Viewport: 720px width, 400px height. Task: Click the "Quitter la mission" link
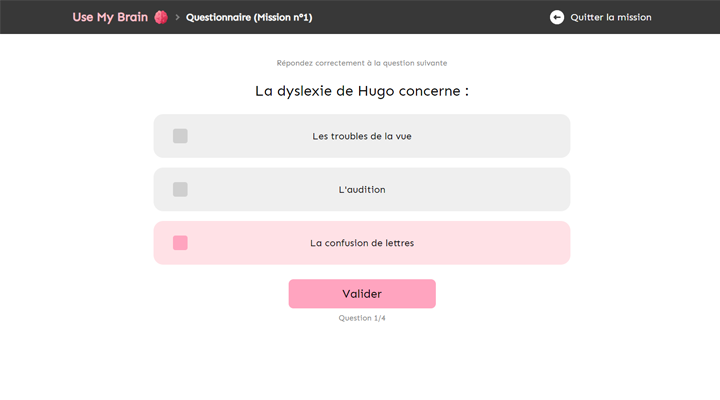[610, 17]
